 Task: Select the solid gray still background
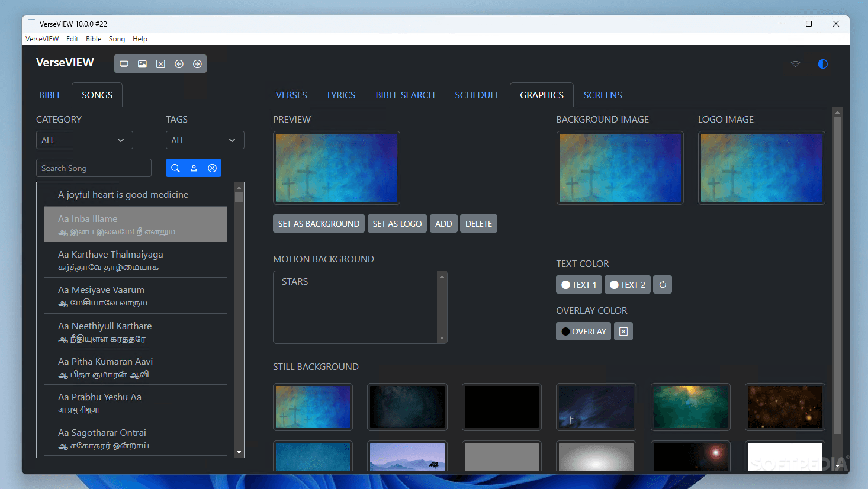point(501,456)
